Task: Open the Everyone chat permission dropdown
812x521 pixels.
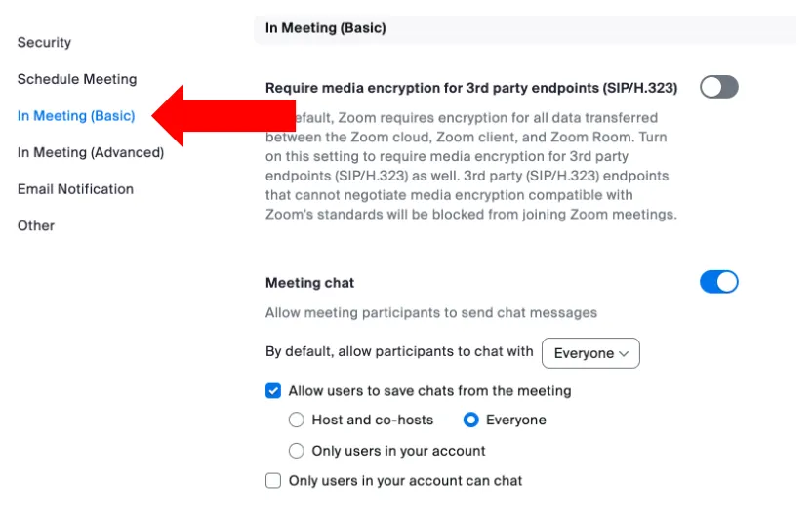Action: [x=590, y=353]
